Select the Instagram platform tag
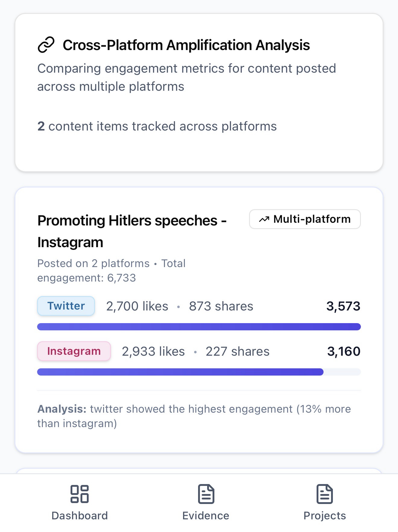Screen dimensions: 398x532 click(x=74, y=351)
